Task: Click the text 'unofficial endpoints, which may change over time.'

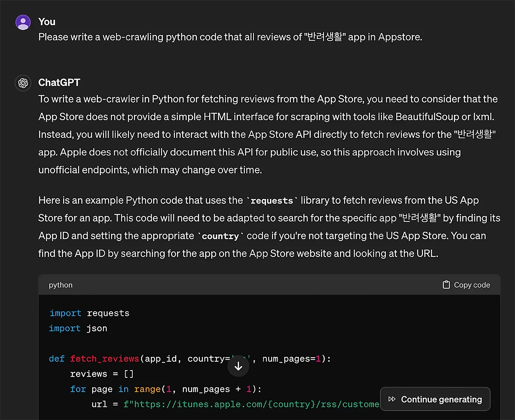Action: coord(150,170)
